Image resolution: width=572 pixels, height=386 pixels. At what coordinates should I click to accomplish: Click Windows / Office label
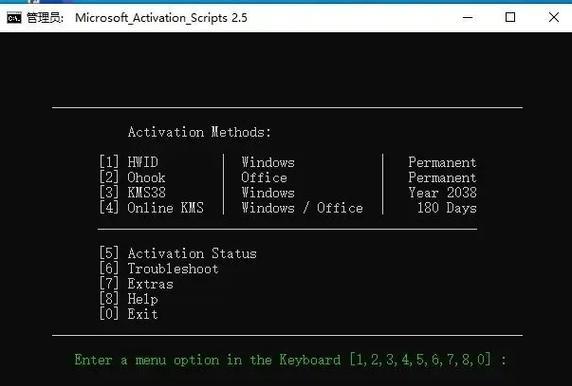tap(302, 208)
